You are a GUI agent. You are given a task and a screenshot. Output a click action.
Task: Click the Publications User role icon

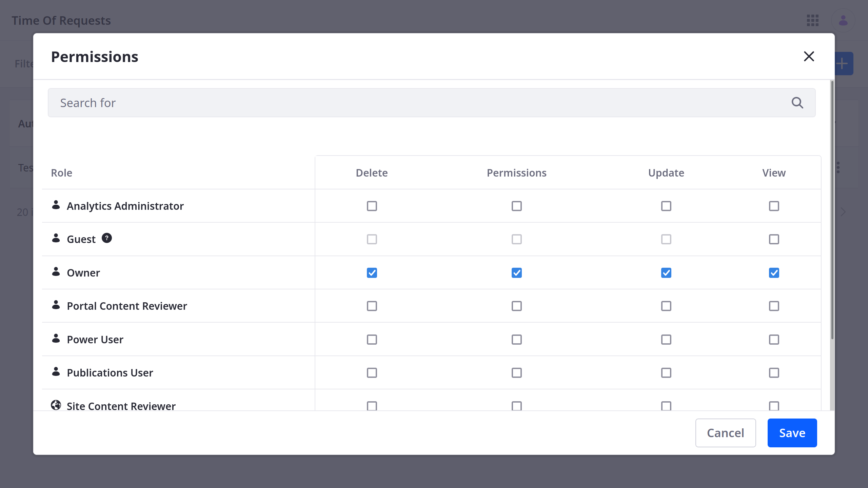[56, 371]
